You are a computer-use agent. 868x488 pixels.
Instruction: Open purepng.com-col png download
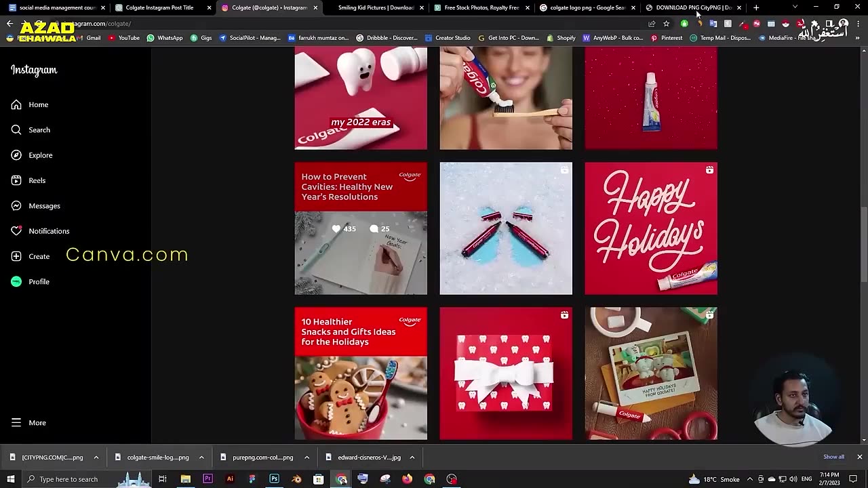click(x=258, y=457)
